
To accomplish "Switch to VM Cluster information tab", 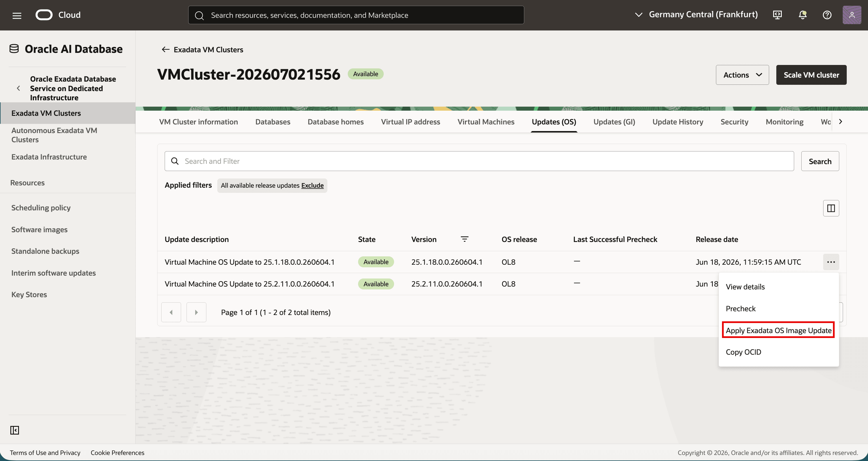I will click(199, 122).
